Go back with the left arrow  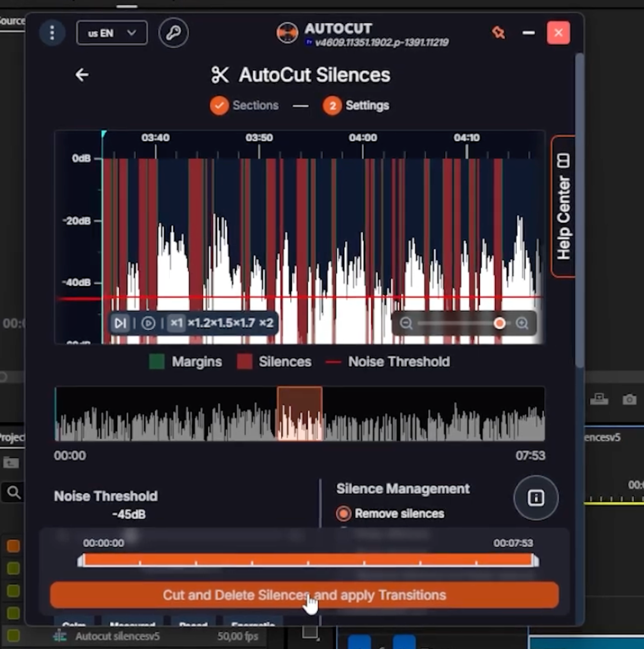tap(82, 75)
